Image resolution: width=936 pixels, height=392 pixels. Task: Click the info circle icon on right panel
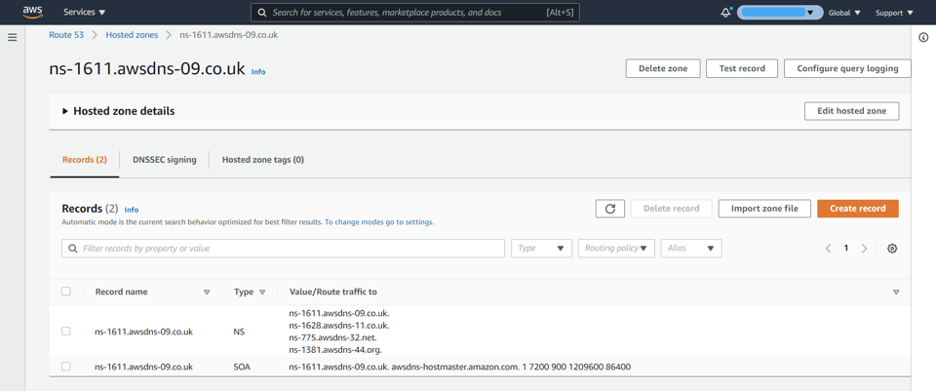[923, 38]
